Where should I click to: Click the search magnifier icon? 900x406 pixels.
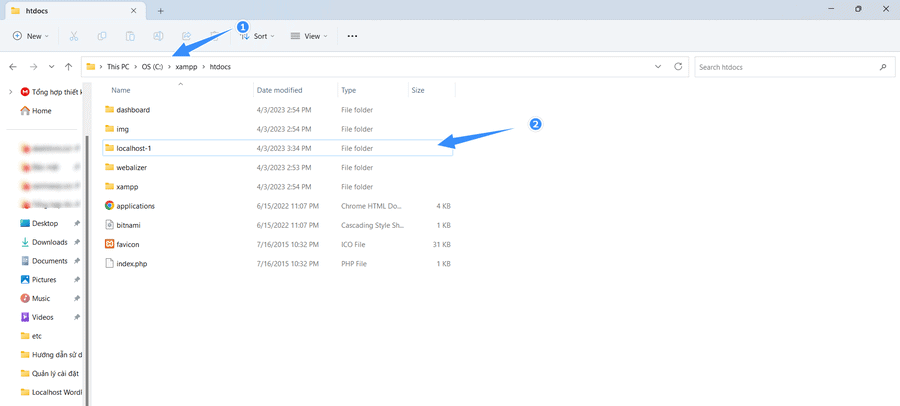(883, 67)
